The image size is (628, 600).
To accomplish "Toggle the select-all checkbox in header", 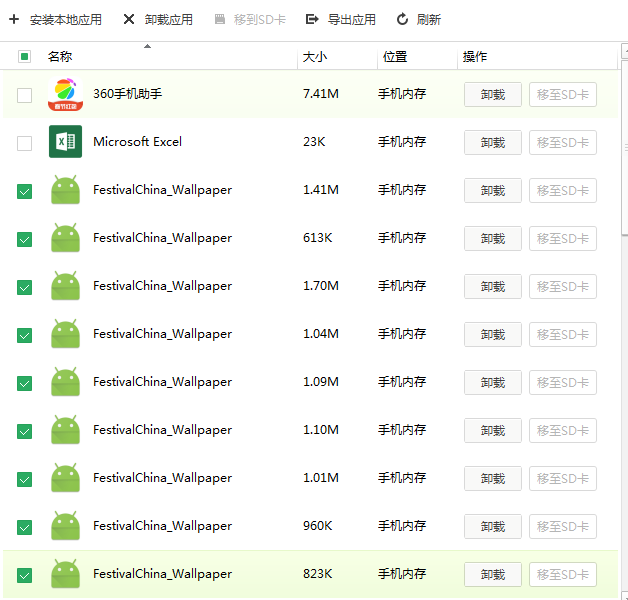I will tap(25, 57).
